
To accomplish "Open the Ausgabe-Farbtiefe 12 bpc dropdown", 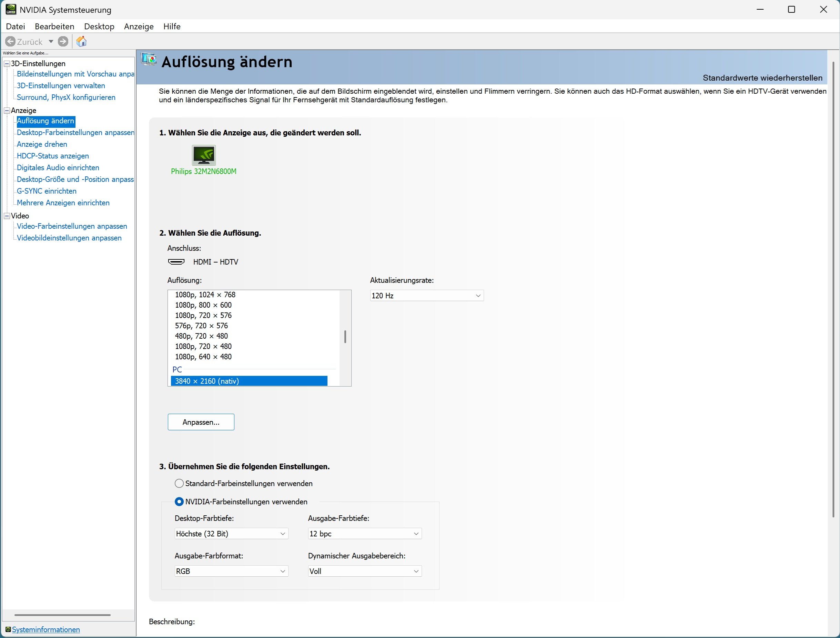I will click(x=364, y=534).
